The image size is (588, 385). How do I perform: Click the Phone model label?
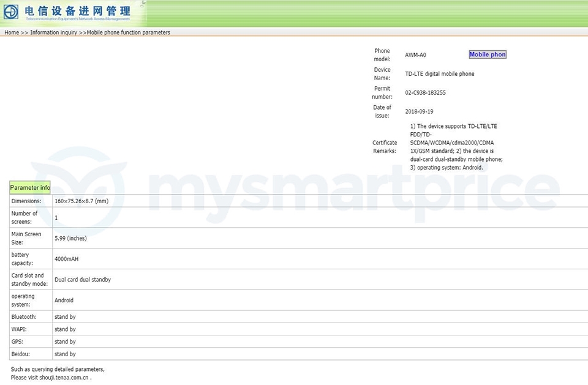click(382, 54)
